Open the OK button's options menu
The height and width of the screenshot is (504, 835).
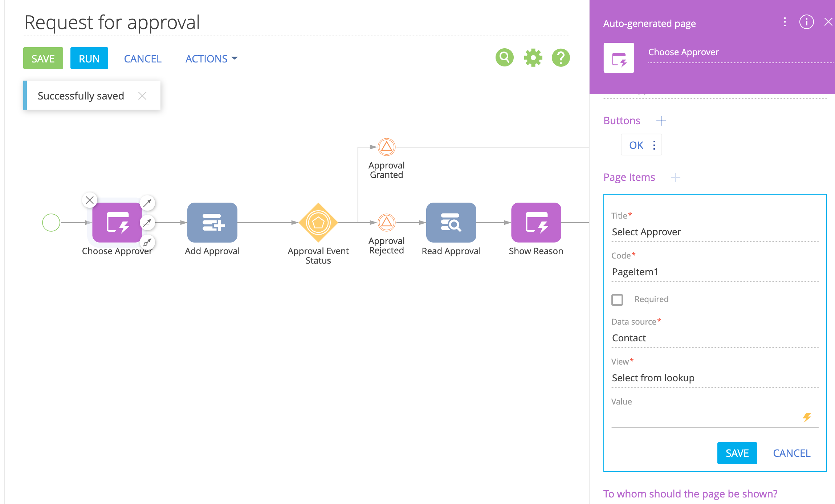(654, 145)
